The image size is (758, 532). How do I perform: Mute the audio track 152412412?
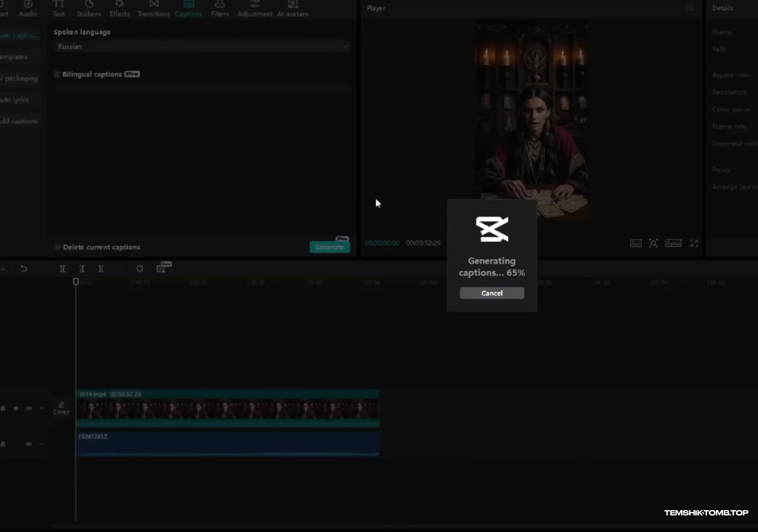tap(28, 444)
